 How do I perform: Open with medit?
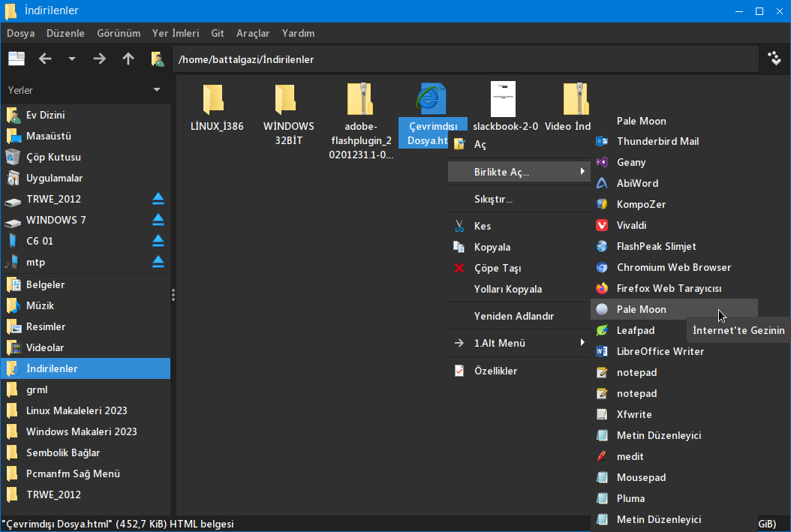[x=674, y=456]
